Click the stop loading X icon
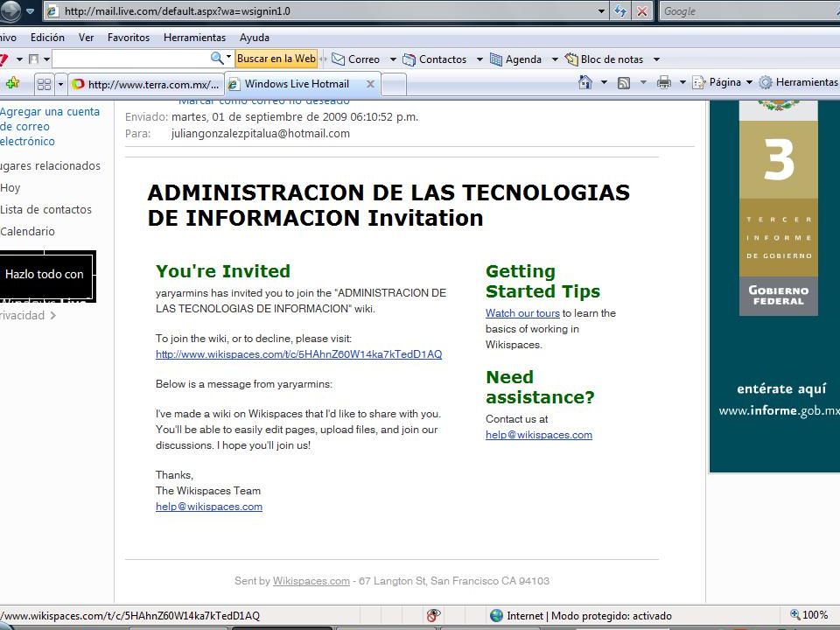Screen dimensions: 840x630 [641, 10]
